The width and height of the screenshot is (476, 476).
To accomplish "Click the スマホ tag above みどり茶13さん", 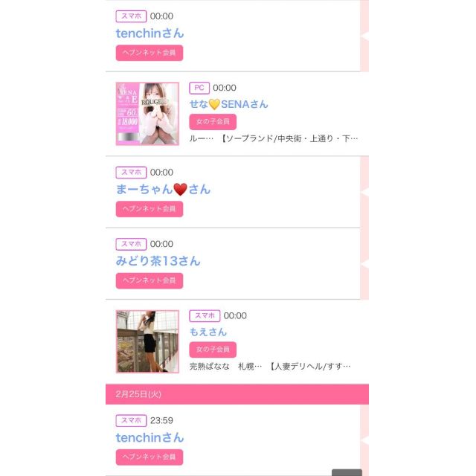I will click(131, 244).
